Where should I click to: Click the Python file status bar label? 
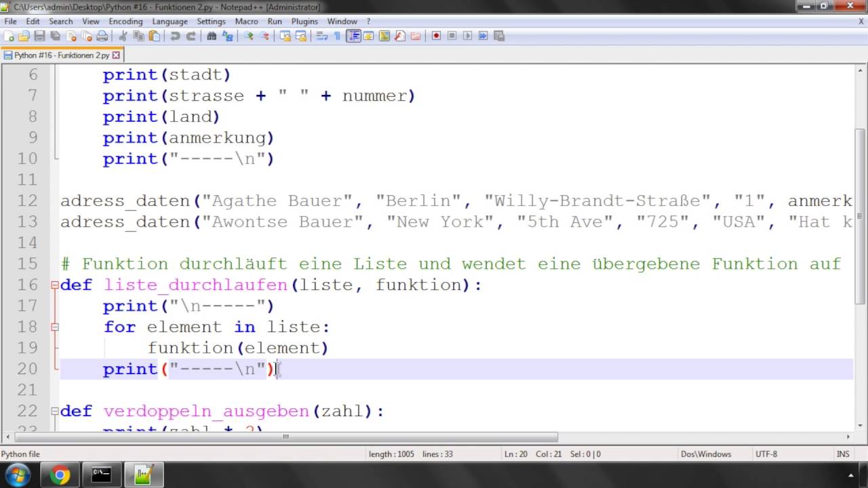point(20,454)
